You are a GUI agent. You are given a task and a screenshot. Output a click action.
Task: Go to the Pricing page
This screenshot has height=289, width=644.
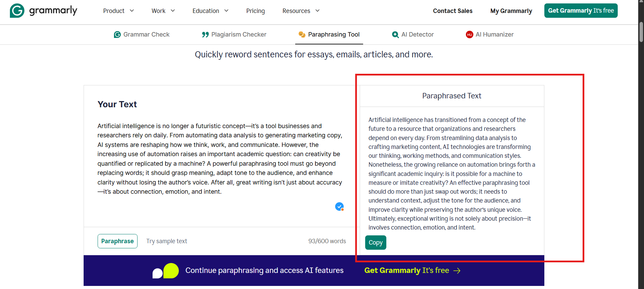(x=255, y=11)
